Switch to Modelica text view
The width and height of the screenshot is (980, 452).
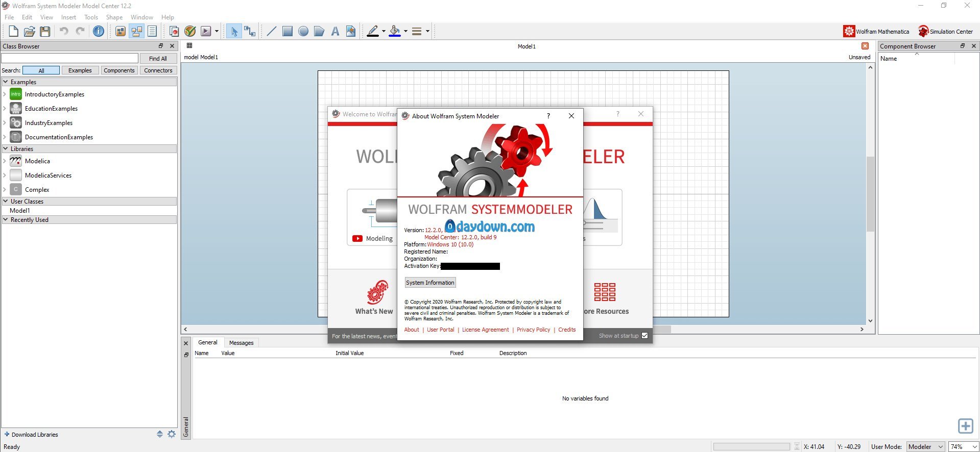tap(152, 32)
